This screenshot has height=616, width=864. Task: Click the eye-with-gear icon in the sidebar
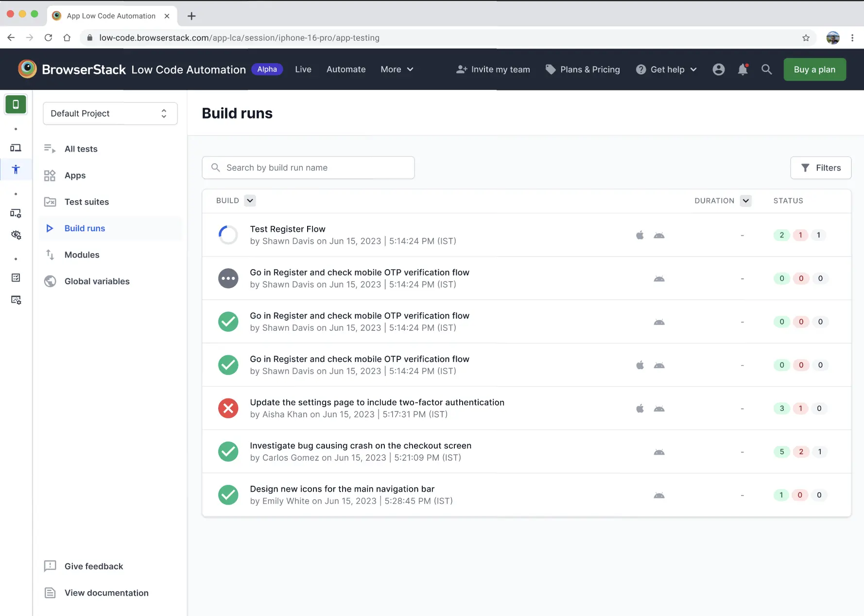point(16,235)
